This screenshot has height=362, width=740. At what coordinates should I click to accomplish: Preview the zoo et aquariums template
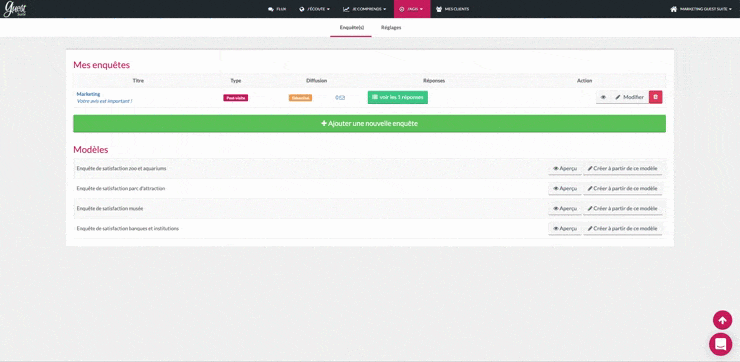565,168
